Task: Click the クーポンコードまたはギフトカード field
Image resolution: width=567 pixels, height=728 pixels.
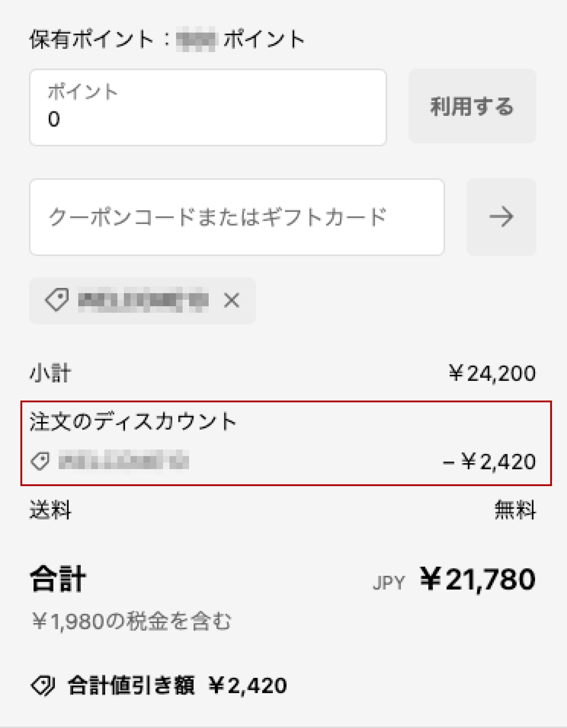Action: click(x=237, y=217)
